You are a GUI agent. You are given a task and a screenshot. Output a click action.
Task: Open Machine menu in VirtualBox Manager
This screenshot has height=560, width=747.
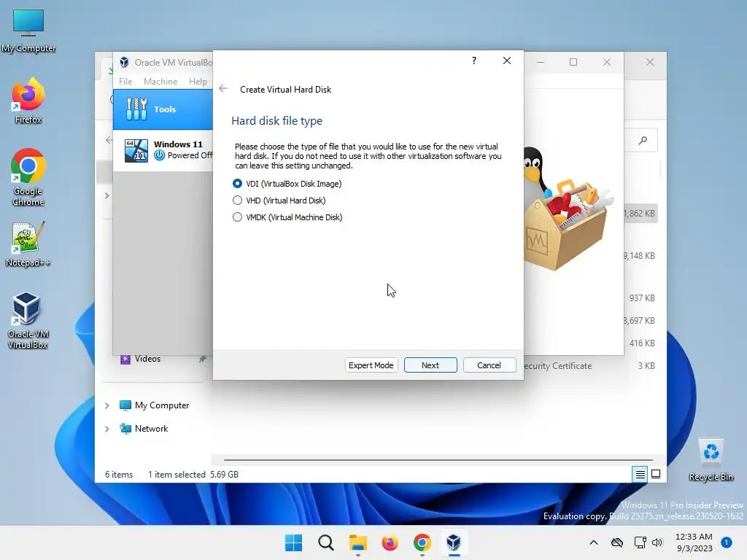click(x=160, y=82)
